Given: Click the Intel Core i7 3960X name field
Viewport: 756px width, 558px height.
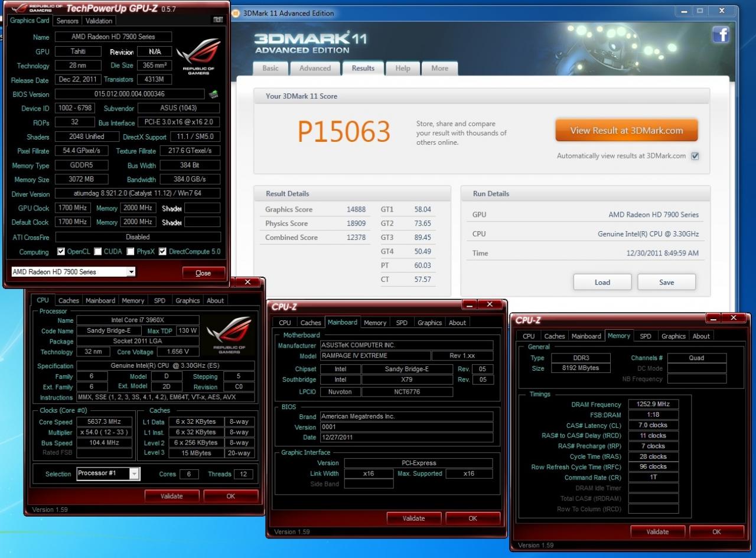Looking at the screenshot, I should (x=139, y=320).
